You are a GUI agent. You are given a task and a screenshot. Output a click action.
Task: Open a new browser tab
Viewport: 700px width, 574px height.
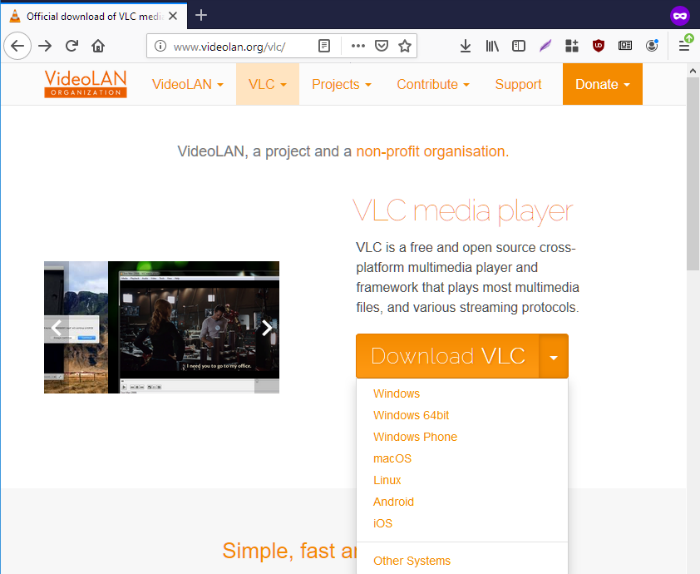click(201, 15)
